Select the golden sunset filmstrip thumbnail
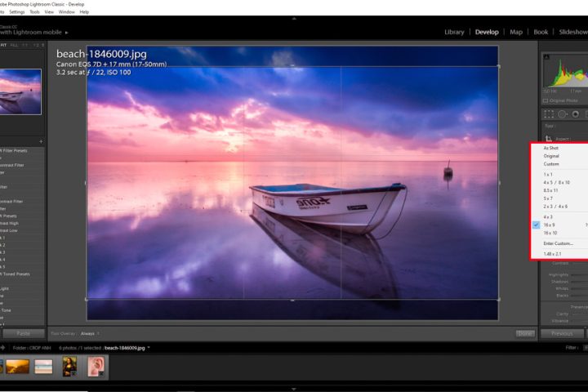The image size is (588, 392). pos(17,367)
